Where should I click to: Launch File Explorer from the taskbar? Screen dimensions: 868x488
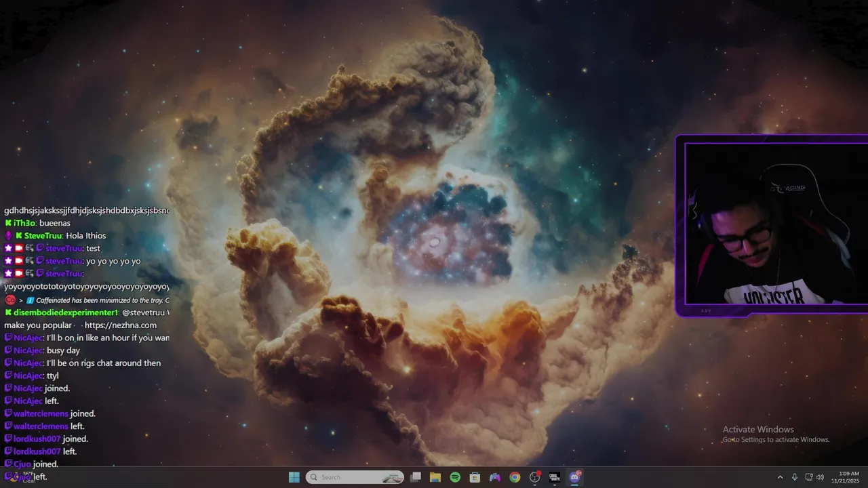[x=435, y=477]
